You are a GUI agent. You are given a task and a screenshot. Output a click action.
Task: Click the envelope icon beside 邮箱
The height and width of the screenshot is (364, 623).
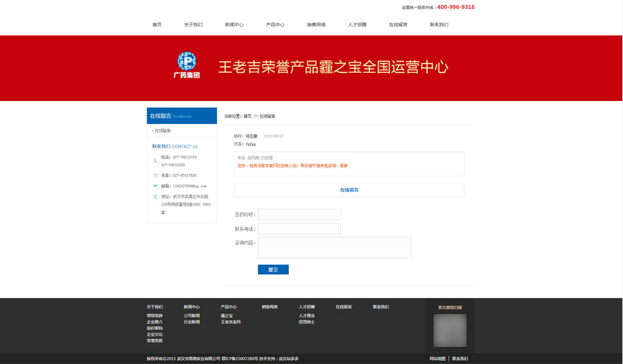coord(155,186)
